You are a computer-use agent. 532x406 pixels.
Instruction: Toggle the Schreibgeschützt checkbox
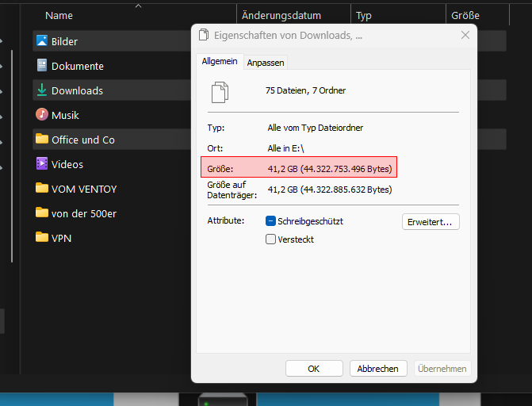[270, 221]
